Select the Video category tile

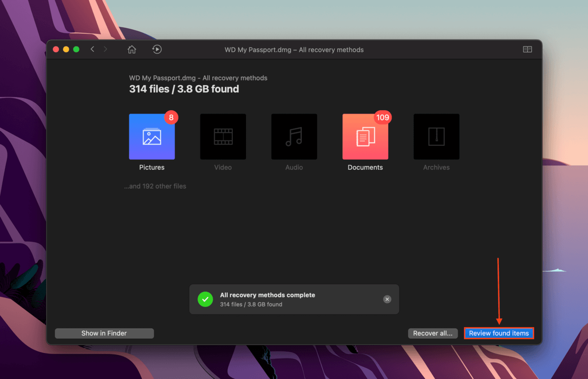point(223,137)
